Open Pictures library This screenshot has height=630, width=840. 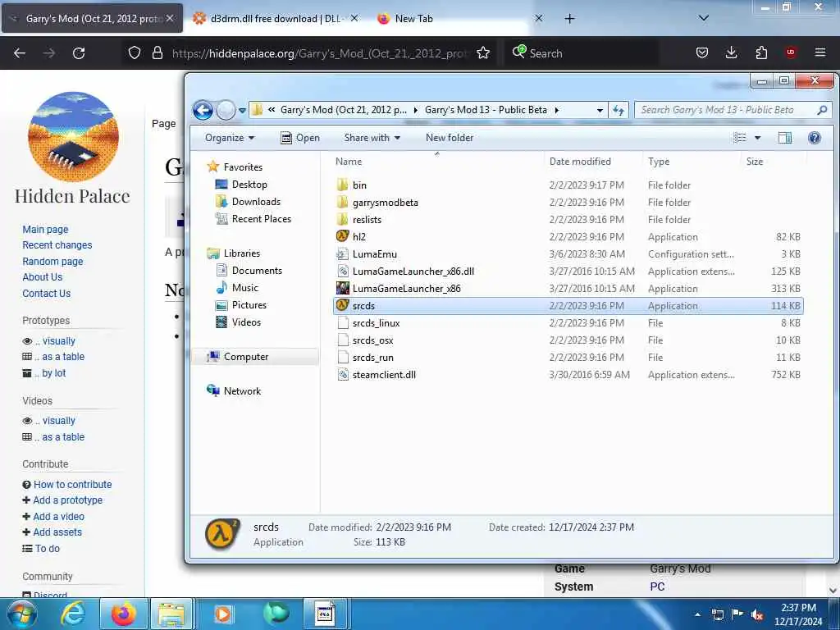[x=249, y=305]
